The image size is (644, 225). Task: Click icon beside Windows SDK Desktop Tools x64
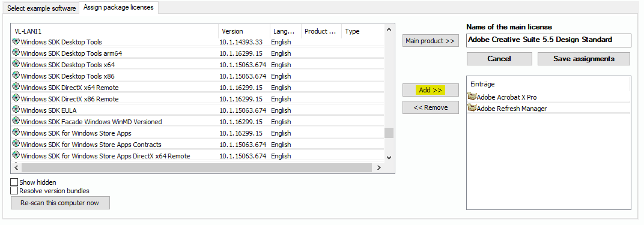click(16, 64)
